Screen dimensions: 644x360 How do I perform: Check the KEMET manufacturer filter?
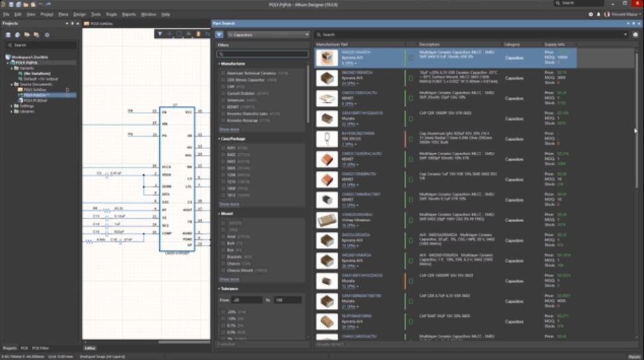coord(224,106)
